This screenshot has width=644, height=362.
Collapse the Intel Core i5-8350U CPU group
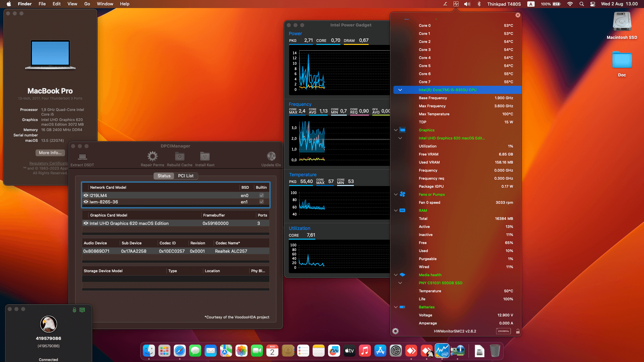coord(400,90)
